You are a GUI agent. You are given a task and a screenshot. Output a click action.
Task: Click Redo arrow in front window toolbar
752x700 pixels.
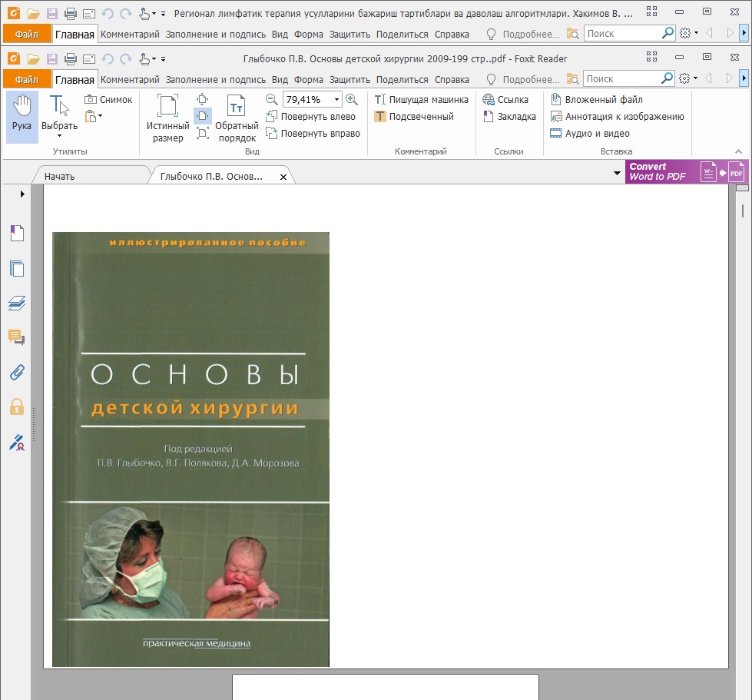[126, 59]
